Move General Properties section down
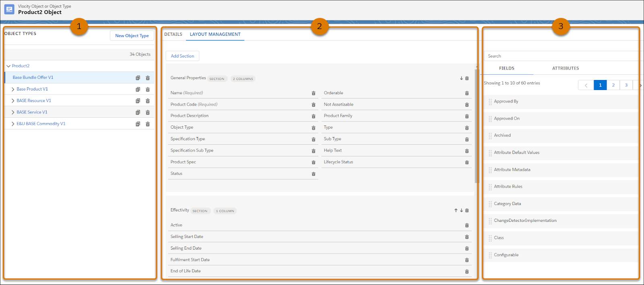 tap(461, 78)
